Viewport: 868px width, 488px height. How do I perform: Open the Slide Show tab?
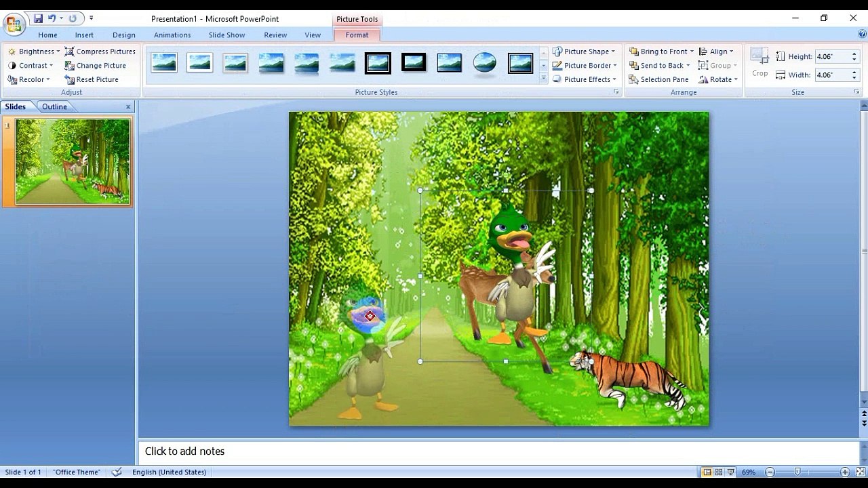pyautogui.click(x=226, y=35)
